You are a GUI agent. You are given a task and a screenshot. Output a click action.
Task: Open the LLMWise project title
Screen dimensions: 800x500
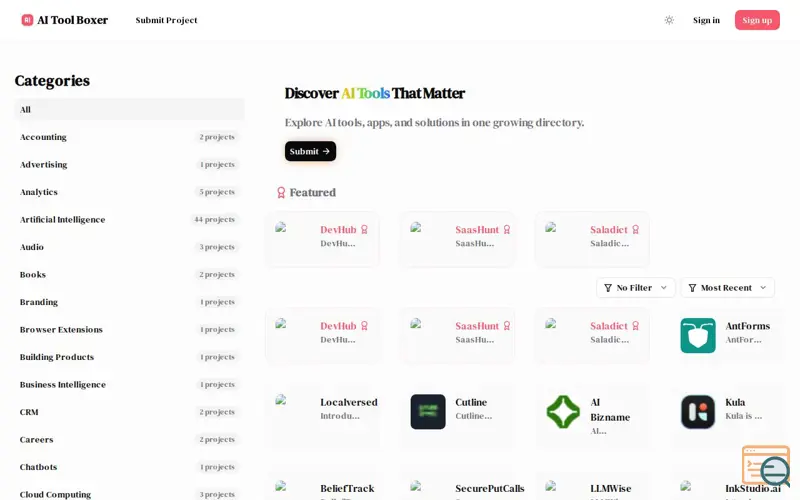point(611,488)
